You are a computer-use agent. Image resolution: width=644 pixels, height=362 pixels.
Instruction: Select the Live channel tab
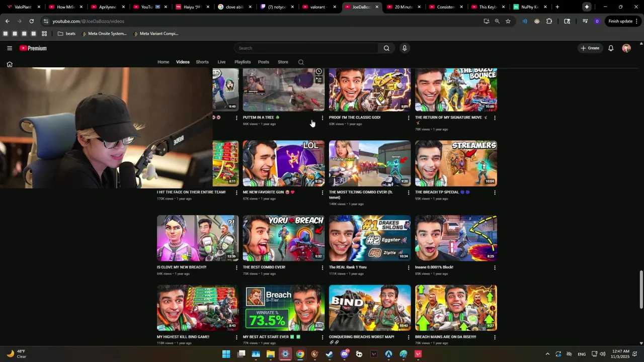221,62
